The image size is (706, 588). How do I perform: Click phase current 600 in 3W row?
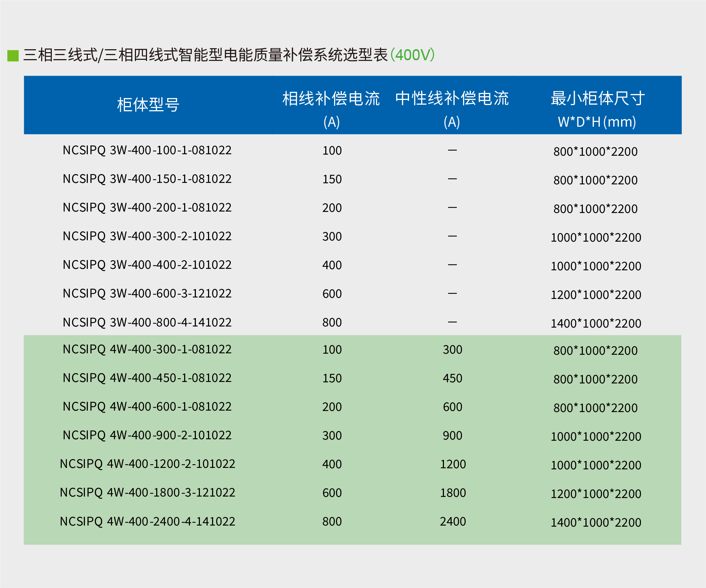[x=332, y=294]
